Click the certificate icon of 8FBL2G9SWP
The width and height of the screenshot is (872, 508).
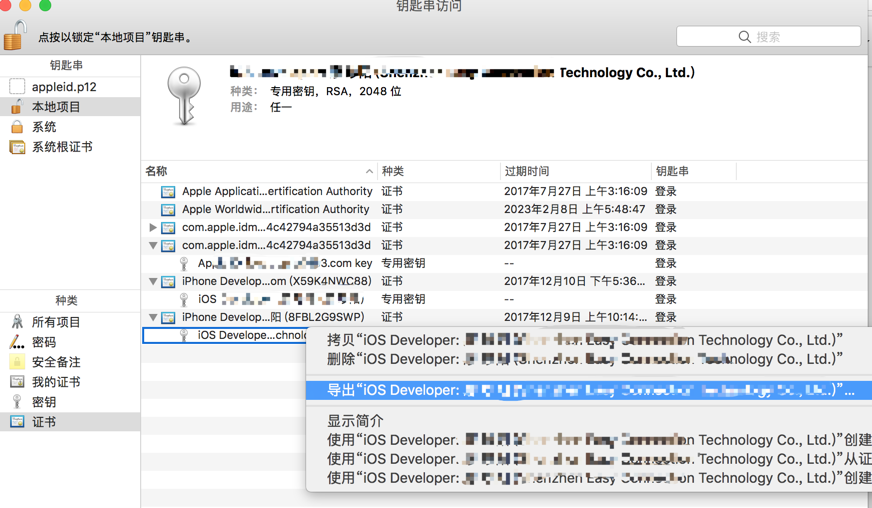click(x=168, y=318)
